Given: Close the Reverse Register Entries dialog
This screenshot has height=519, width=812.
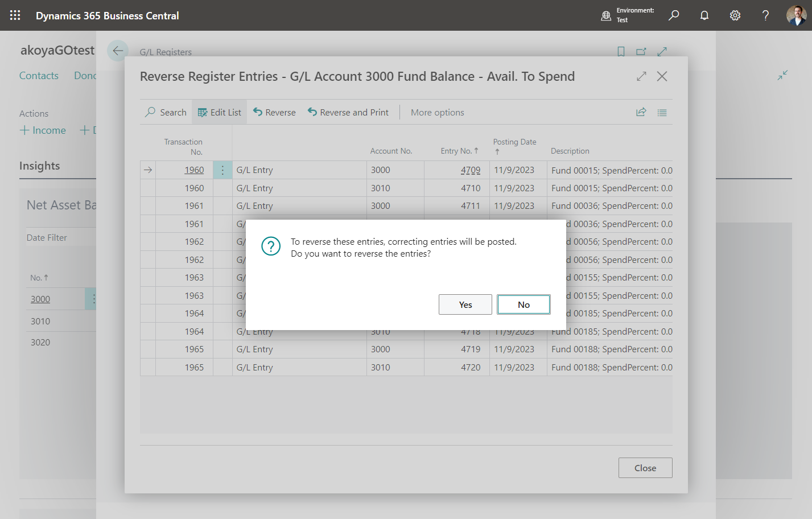Looking at the screenshot, I should point(662,76).
